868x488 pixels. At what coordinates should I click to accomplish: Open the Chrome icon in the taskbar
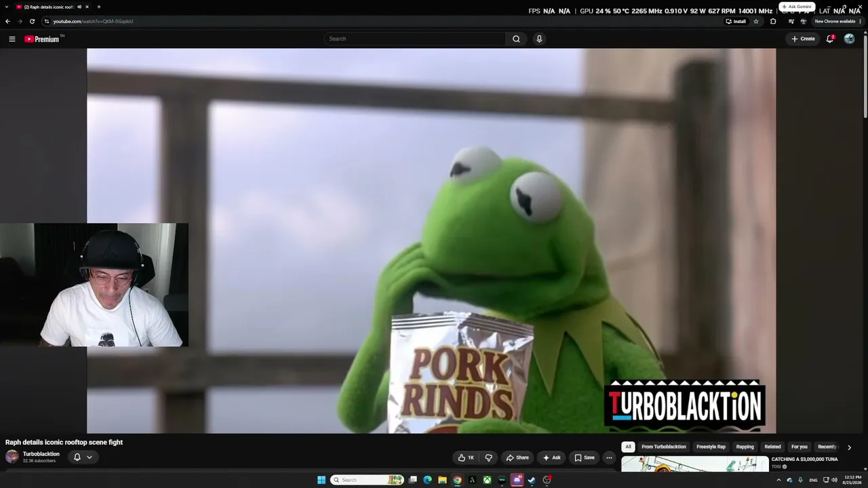click(x=457, y=480)
